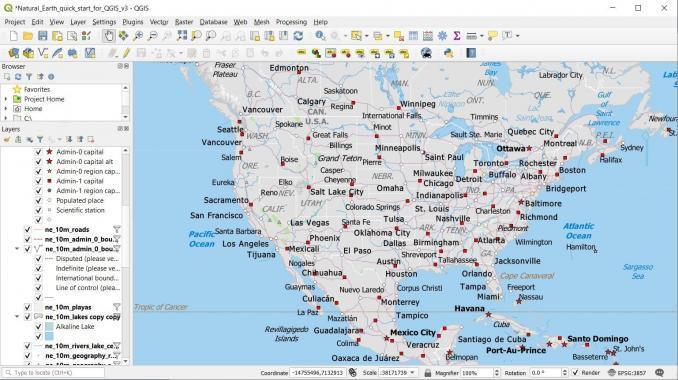
Task: Toggle visibility of ne_10m_roads layer
Action: click(x=28, y=230)
